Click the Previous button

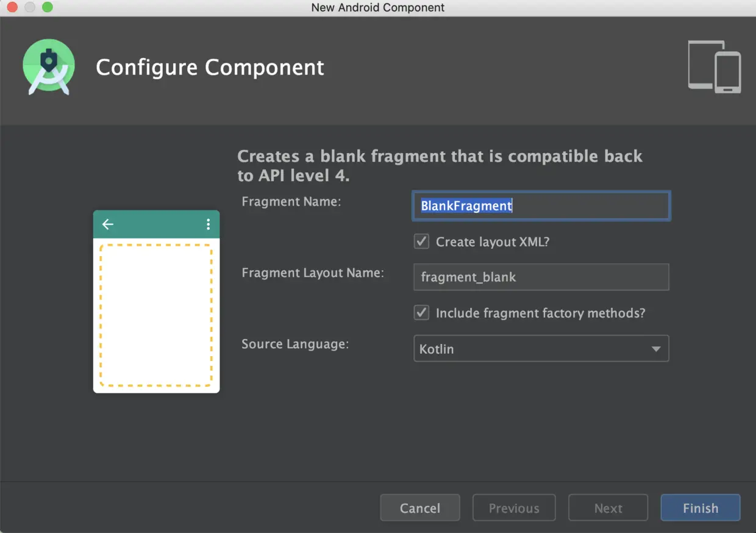click(514, 508)
